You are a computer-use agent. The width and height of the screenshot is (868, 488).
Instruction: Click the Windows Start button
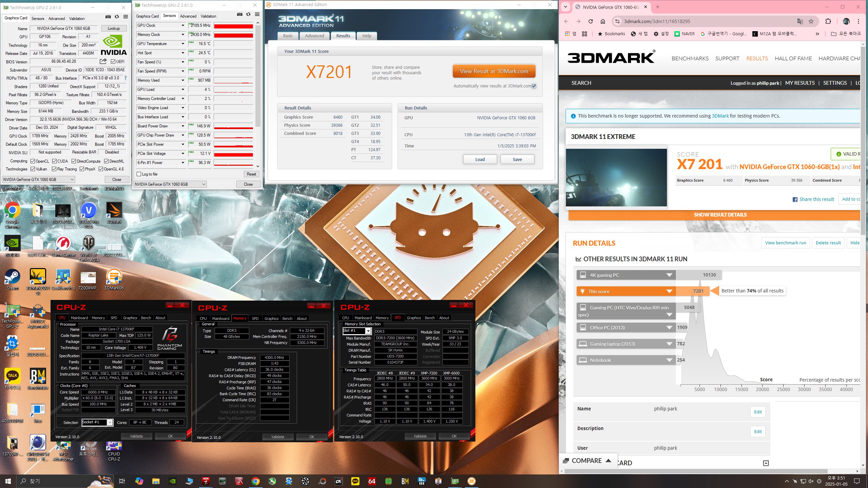coord(8,481)
